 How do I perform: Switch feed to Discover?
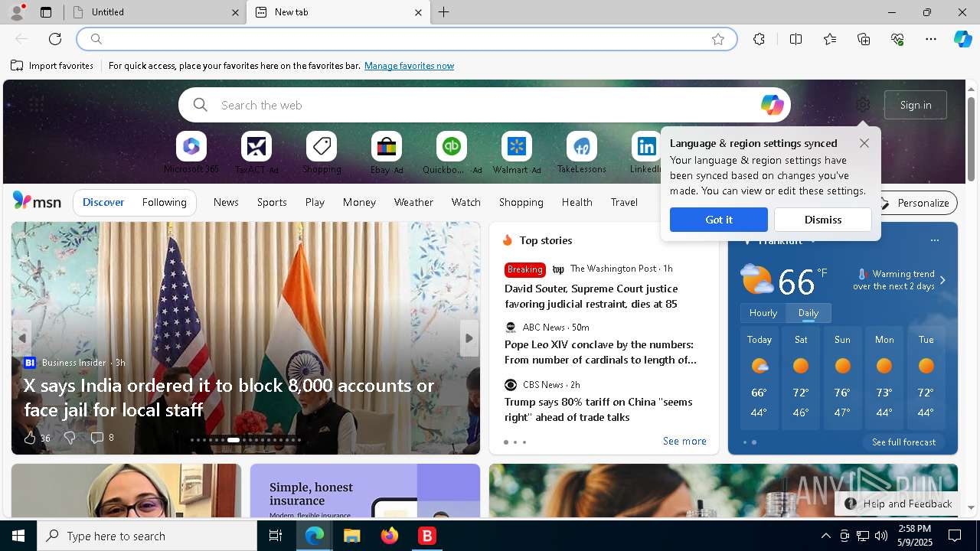click(x=103, y=203)
